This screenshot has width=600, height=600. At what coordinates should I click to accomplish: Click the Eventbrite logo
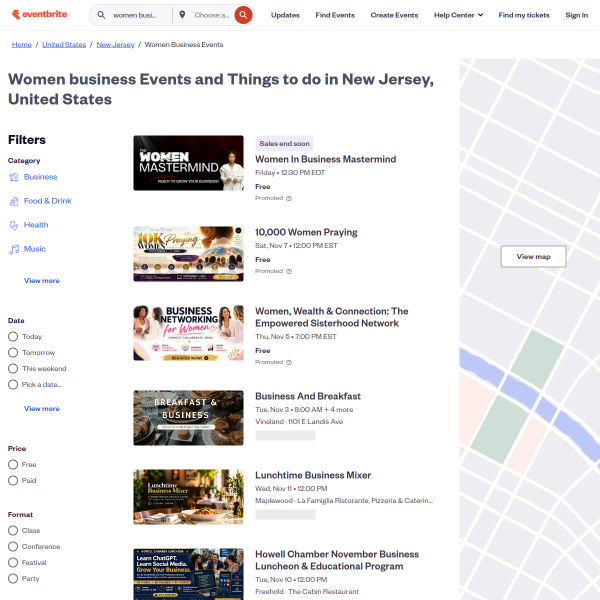tap(39, 15)
